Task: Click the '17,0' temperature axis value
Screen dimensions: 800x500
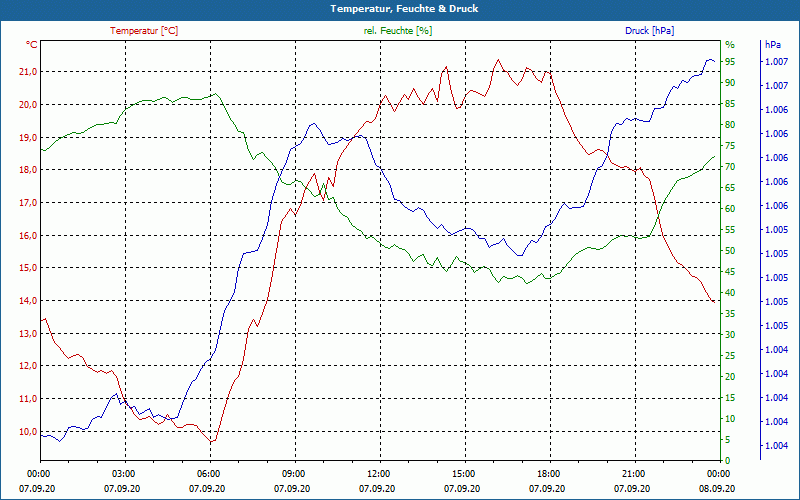Action: coord(28,203)
